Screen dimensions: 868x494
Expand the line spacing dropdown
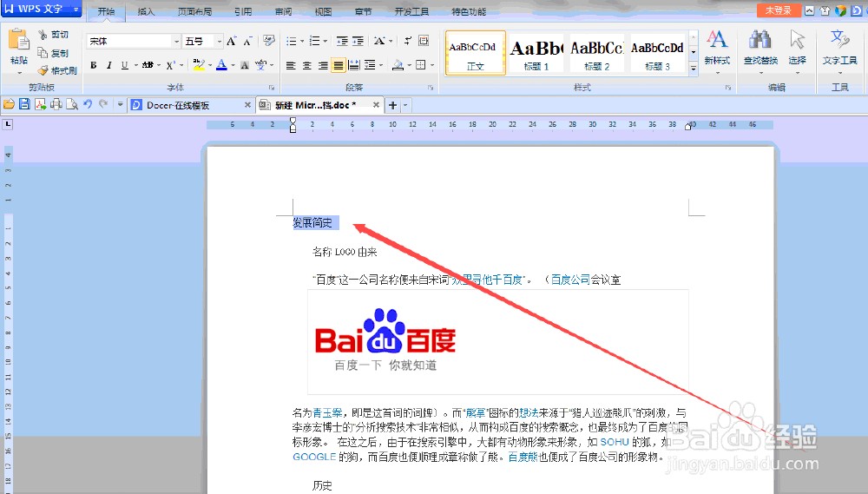click(x=381, y=65)
